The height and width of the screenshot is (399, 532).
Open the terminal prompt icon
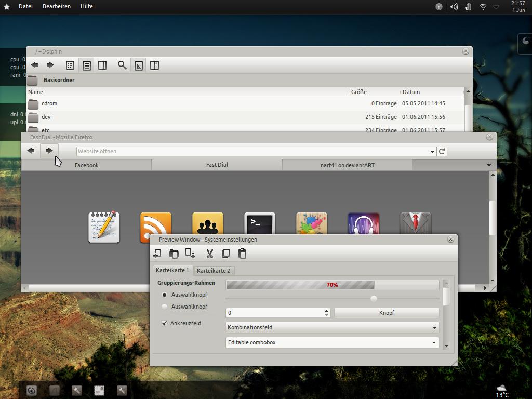(260, 223)
